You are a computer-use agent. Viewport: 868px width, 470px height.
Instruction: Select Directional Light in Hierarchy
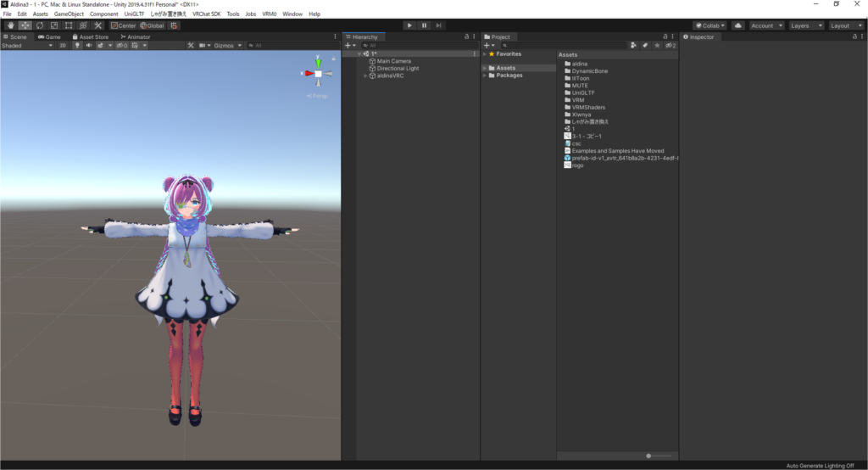coord(398,68)
